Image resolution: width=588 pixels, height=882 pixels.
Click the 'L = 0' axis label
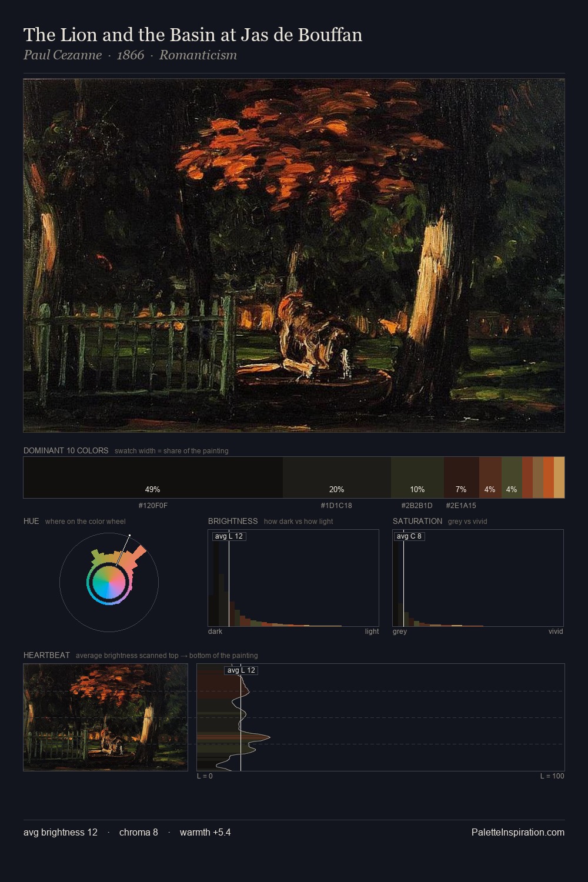pos(205,776)
